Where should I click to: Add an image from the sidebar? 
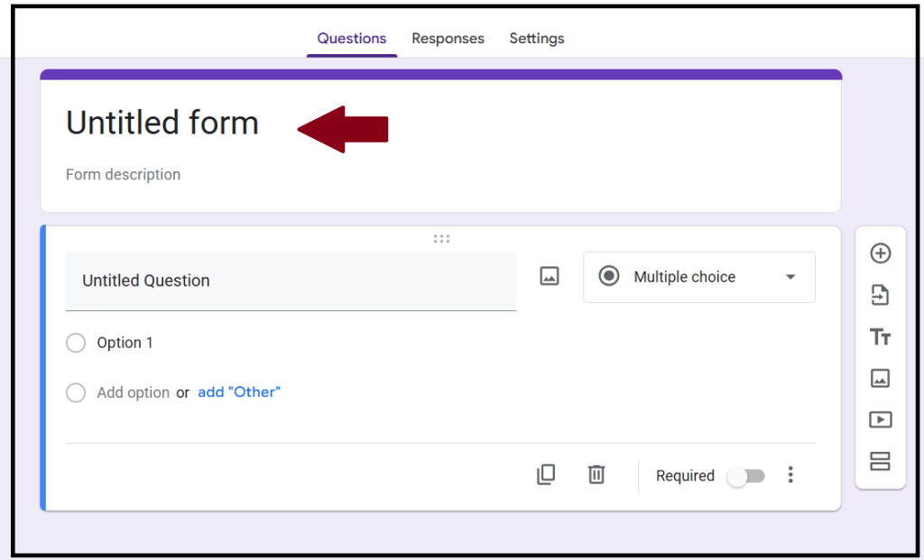click(x=880, y=379)
